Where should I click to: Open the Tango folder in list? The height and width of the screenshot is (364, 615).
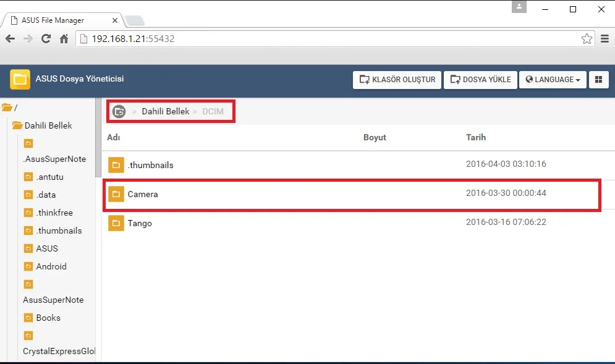point(140,223)
